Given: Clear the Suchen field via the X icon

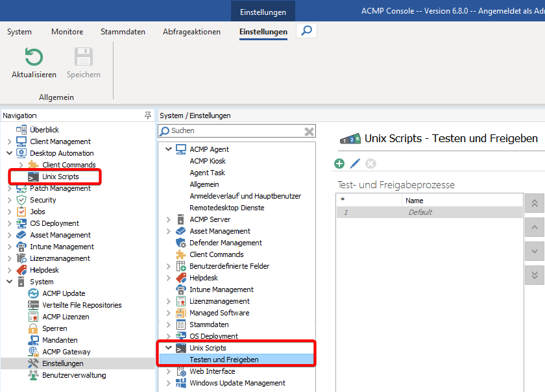Looking at the screenshot, I should tap(308, 130).
